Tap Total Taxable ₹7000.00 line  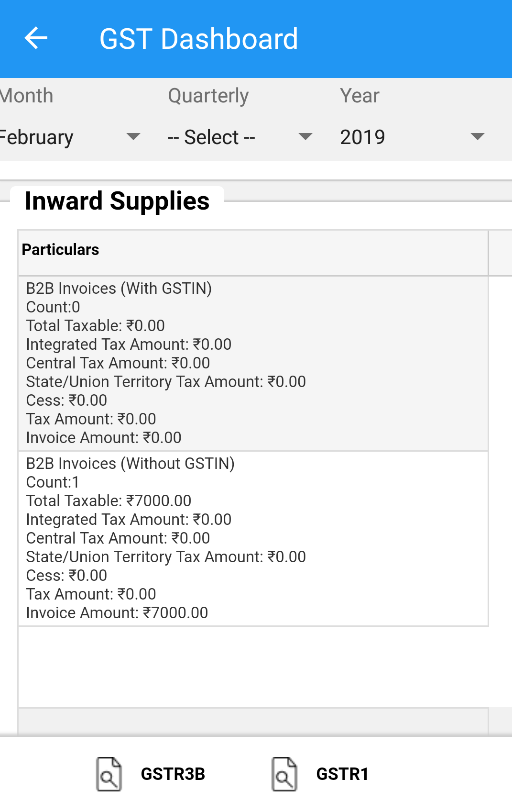(109, 501)
